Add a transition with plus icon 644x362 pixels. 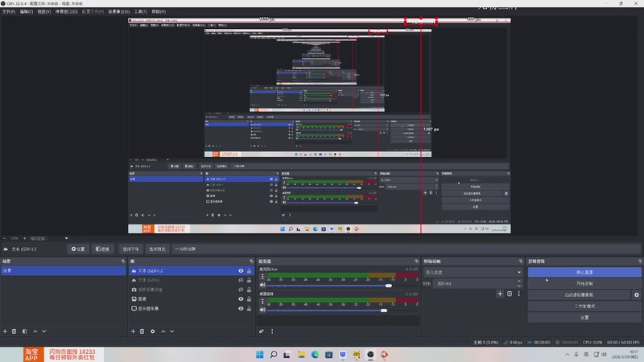tap(500, 294)
